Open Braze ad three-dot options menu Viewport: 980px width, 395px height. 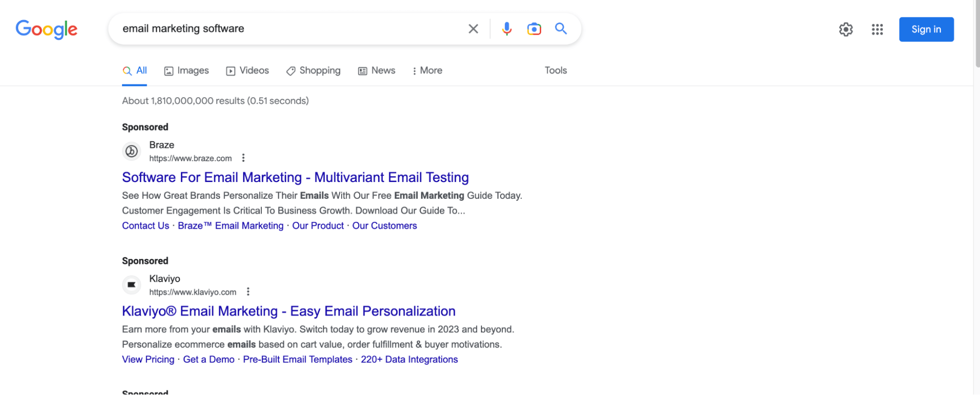point(243,158)
